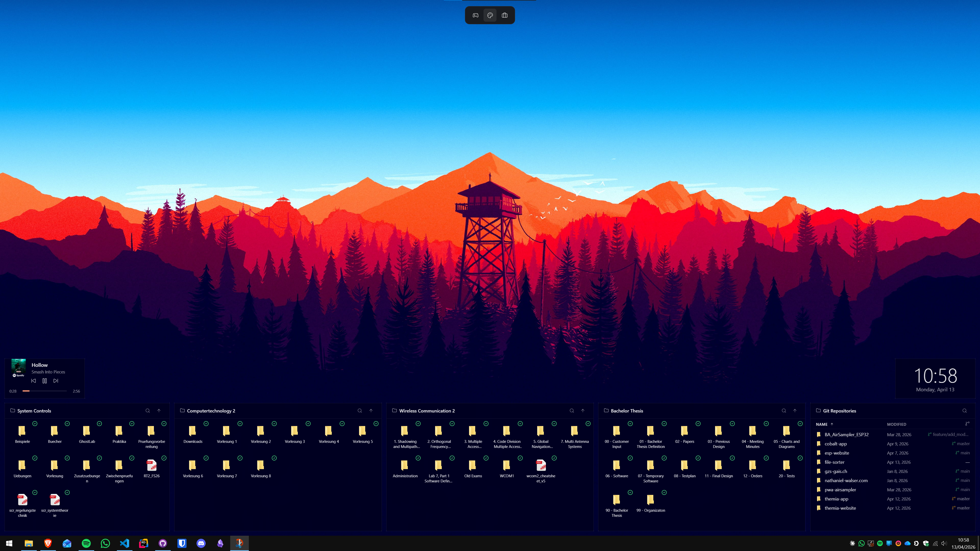This screenshot has width=980, height=551.
Task: Switch to the palette tab in the top switcher
Action: tap(490, 15)
